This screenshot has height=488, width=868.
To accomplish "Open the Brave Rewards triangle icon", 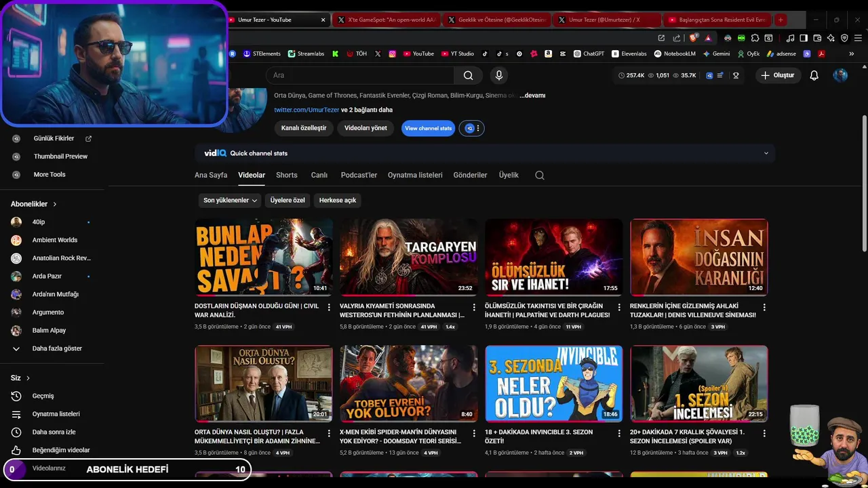I will (708, 38).
